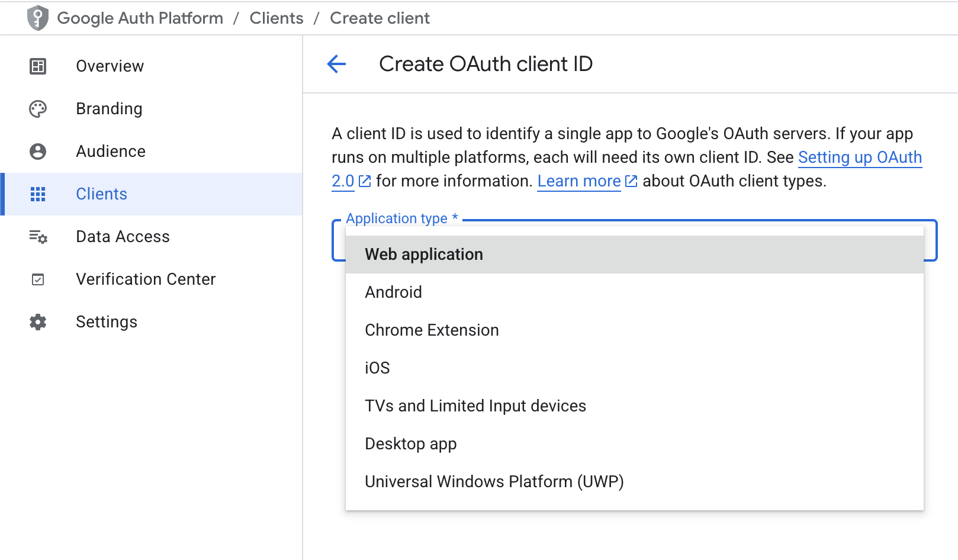958x560 pixels.
Task: Click the Create client breadcrumb entry
Action: click(x=380, y=18)
